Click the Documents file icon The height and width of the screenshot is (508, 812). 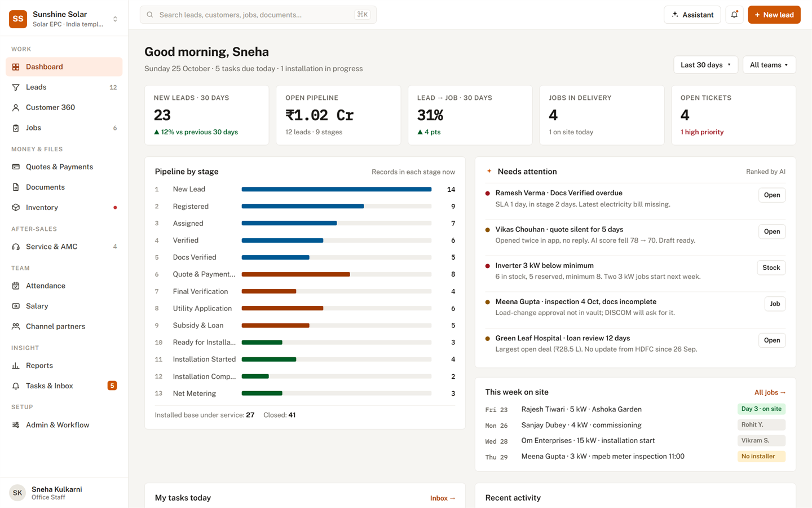[16, 187]
